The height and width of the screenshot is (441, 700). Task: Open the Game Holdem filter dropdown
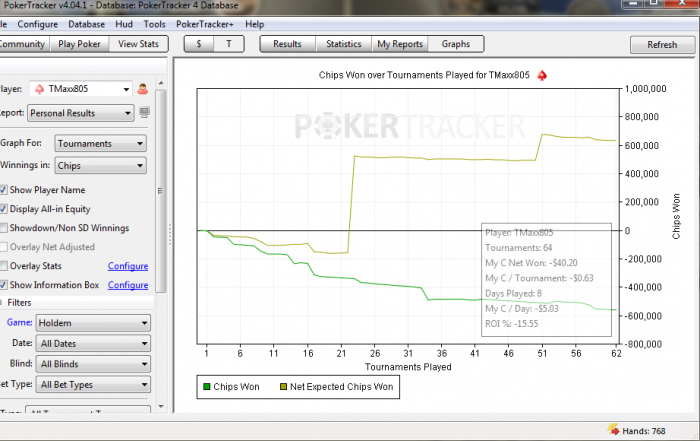[x=93, y=323]
